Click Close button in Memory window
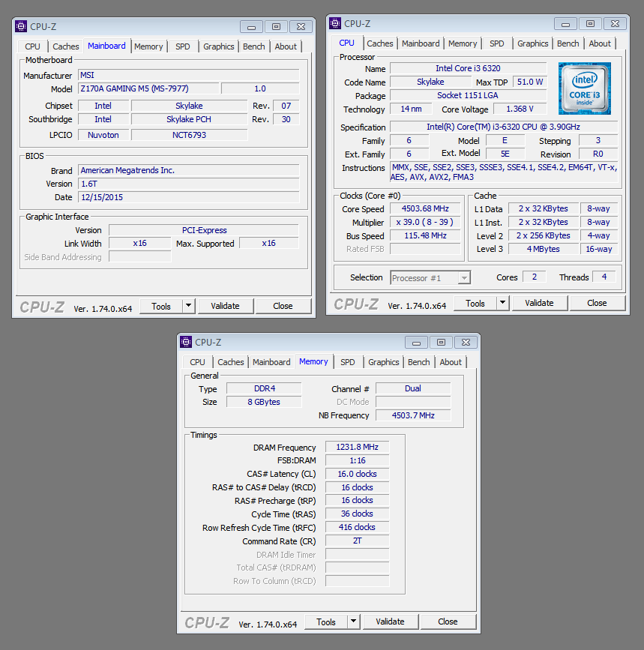 point(448,622)
